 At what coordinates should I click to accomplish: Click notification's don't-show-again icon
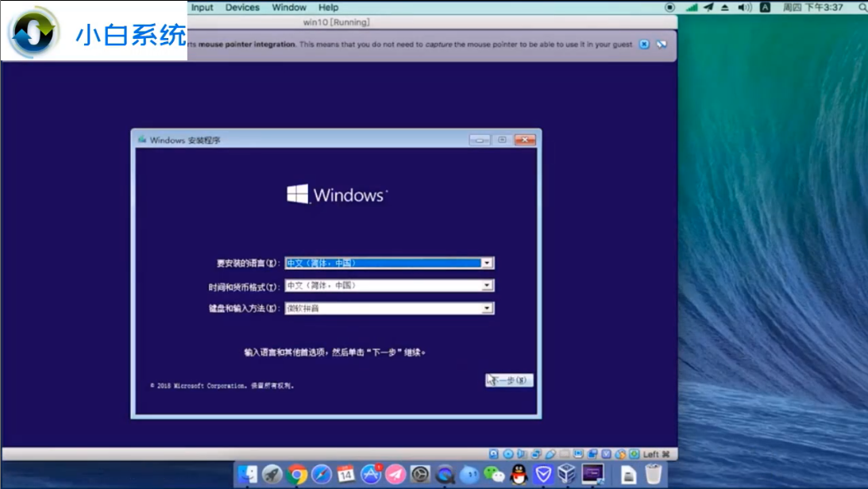click(x=662, y=44)
